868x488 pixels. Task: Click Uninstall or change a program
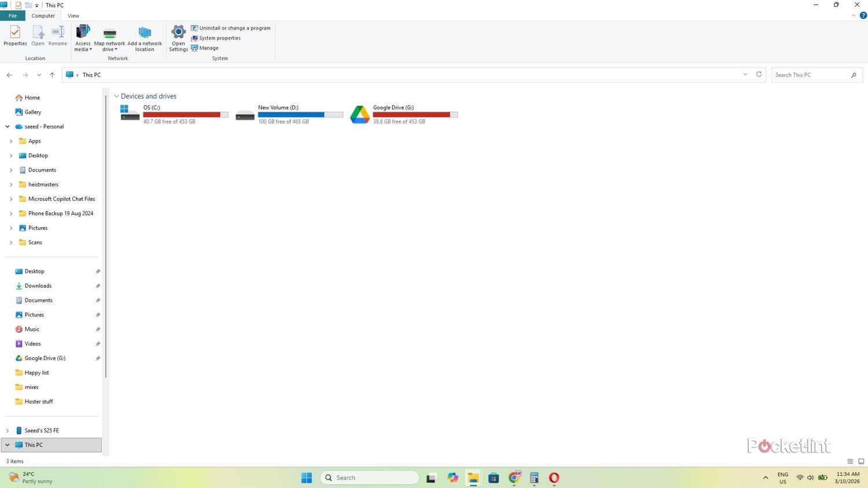(x=233, y=28)
